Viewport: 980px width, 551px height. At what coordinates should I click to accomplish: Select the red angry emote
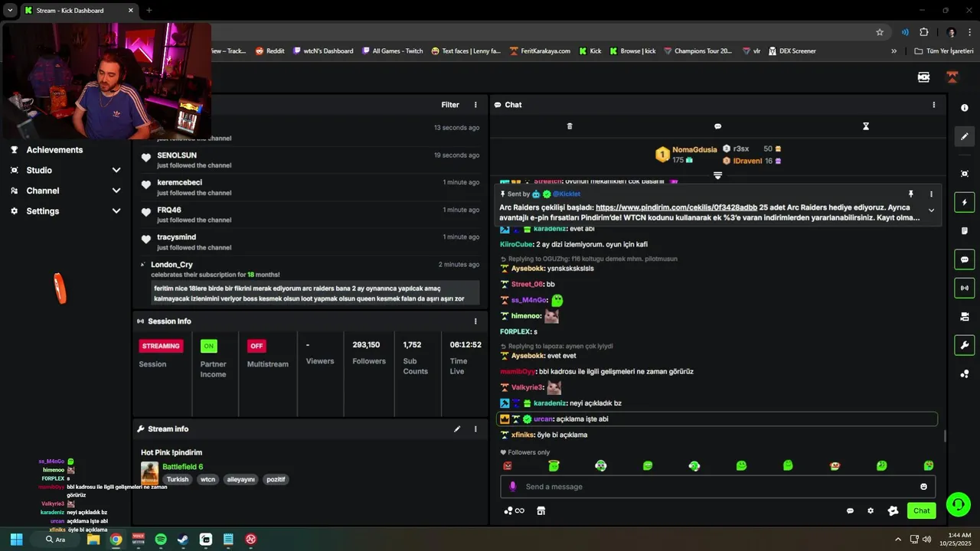pyautogui.click(x=507, y=465)
